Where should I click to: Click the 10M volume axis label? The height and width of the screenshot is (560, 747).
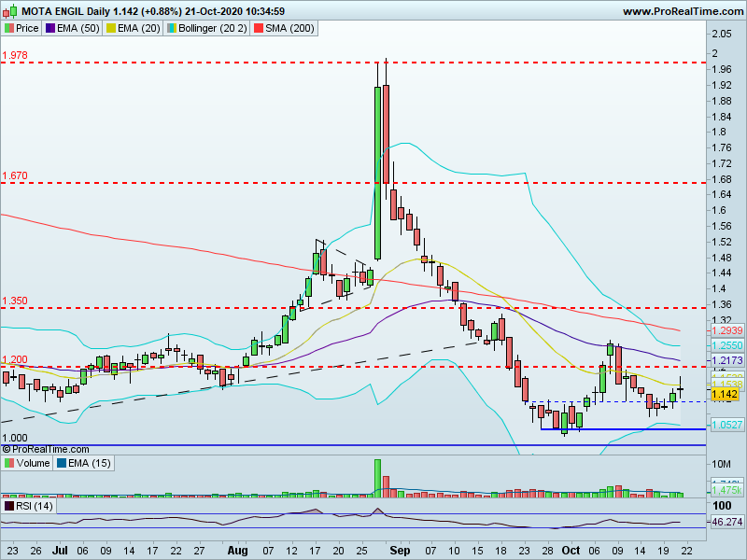(x=721, y=464)
